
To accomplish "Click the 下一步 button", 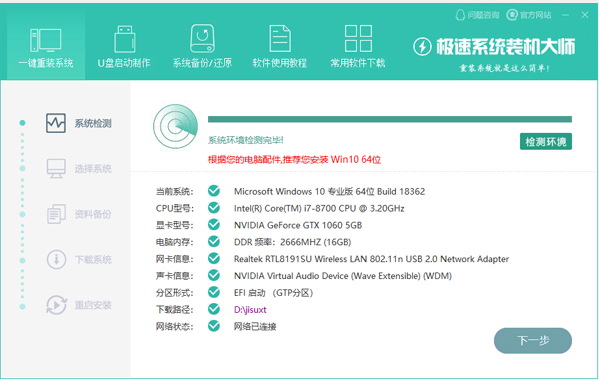I will pos(533,340).
